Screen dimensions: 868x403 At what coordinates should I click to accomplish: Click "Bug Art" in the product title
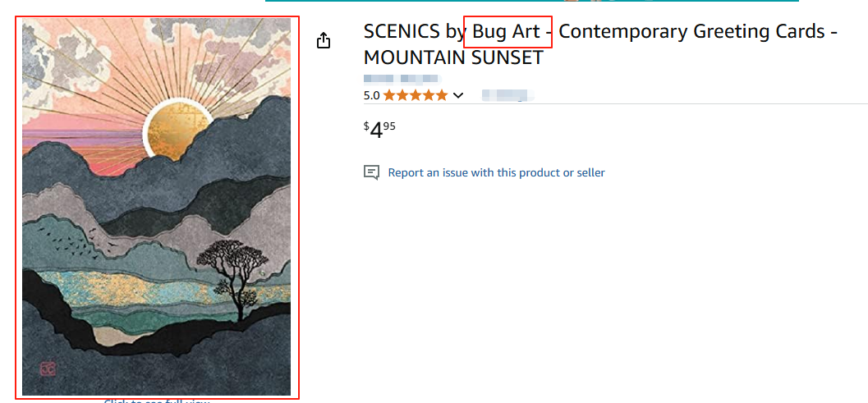tap(506, 32)
